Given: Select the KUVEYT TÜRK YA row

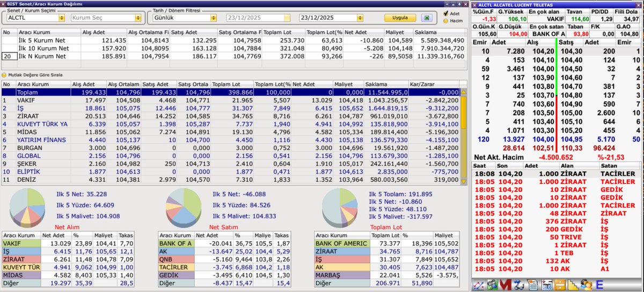Looking at the screenshot, I should [231, 124].
